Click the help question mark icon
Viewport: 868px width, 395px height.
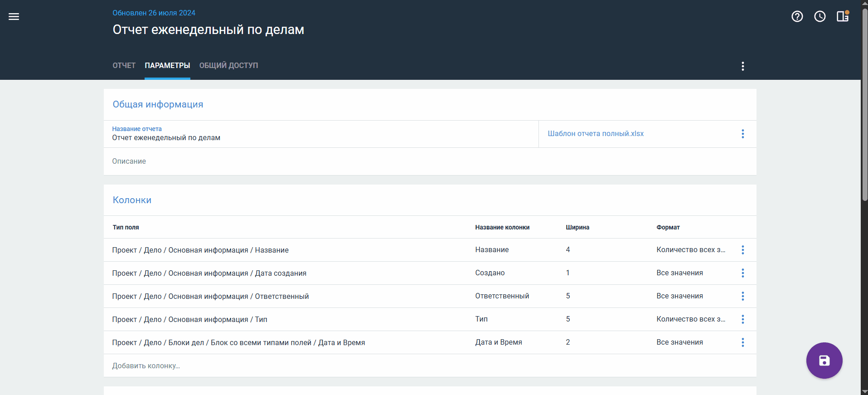click(797, 17)
